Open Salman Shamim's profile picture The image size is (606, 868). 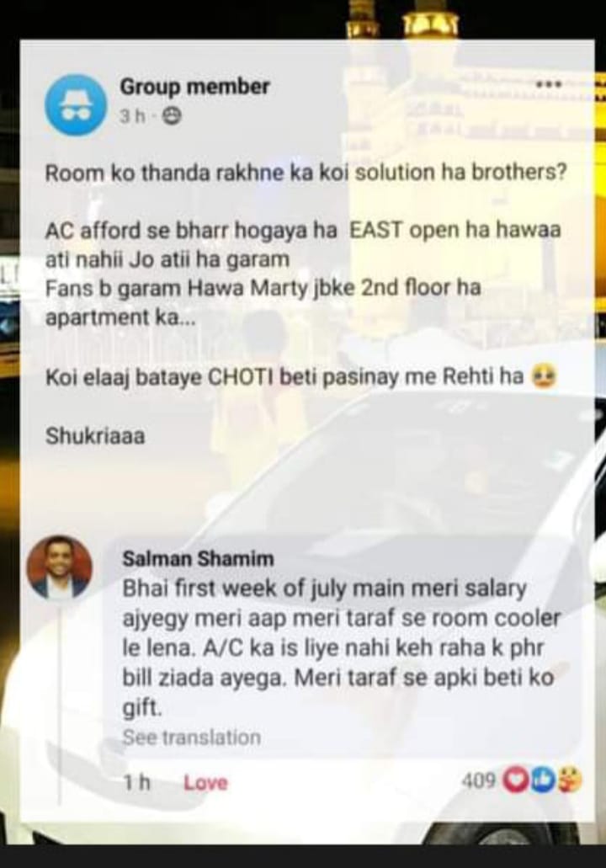click(x=60, y=567)
